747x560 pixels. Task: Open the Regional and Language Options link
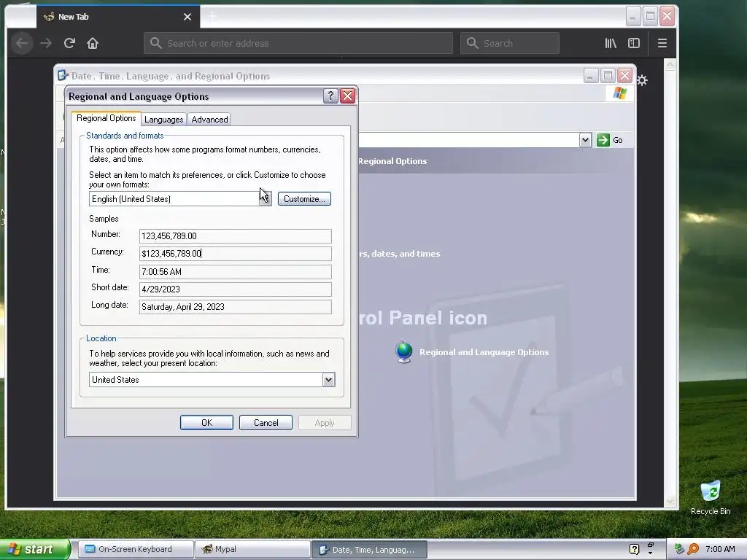click(x=484, y=352)
